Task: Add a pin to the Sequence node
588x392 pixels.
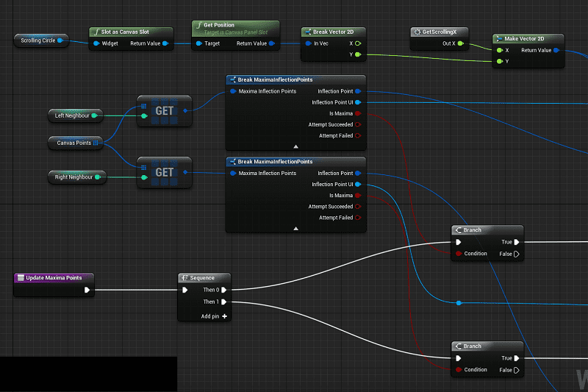Action: click(x=214, y=316)
